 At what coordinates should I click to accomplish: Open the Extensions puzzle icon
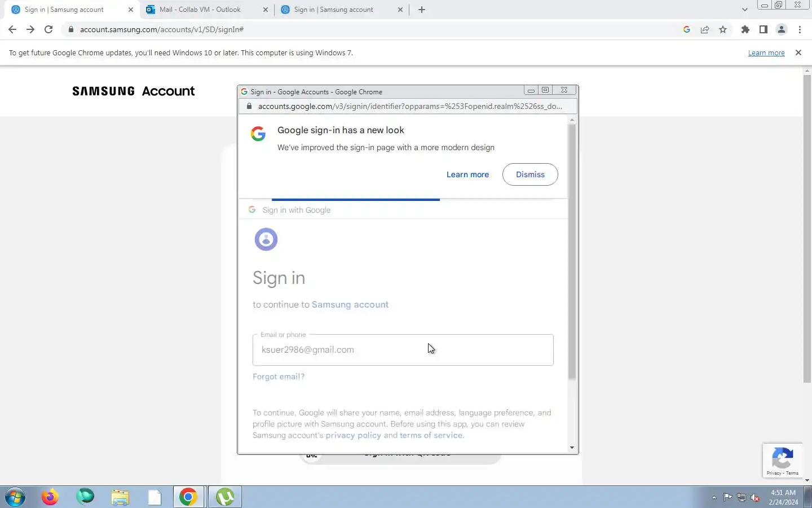pyautogui.click(x=745, y=29)
